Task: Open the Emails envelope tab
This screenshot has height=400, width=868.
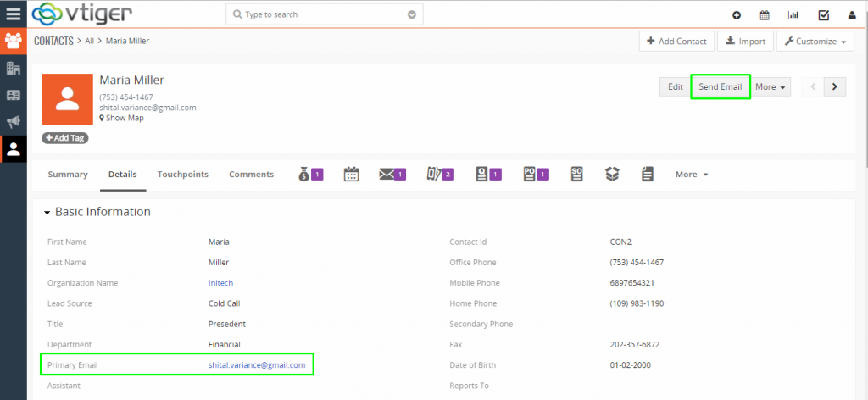Action: (x=392, y=175)
